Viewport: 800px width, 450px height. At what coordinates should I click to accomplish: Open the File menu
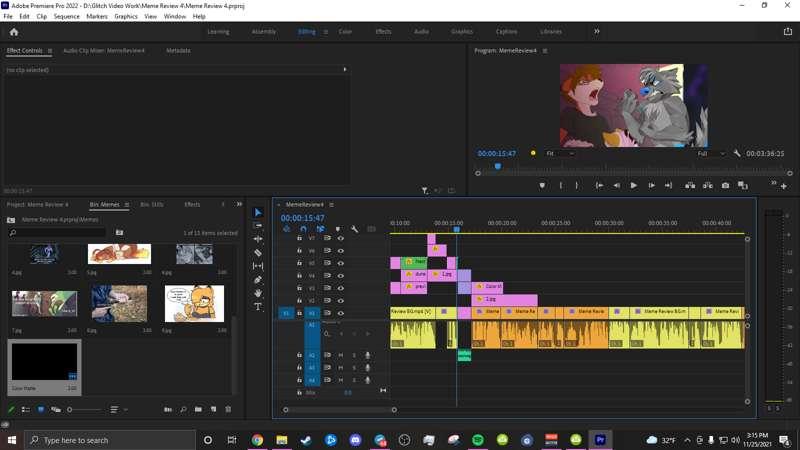coord(8,16)
